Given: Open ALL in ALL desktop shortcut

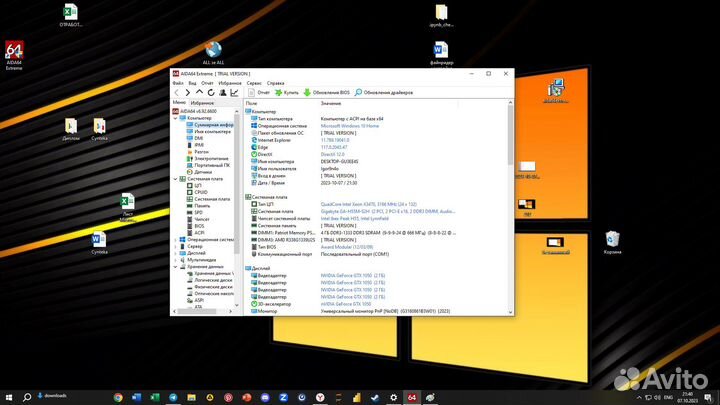Looking at the screenshot, I should (213, 53).
